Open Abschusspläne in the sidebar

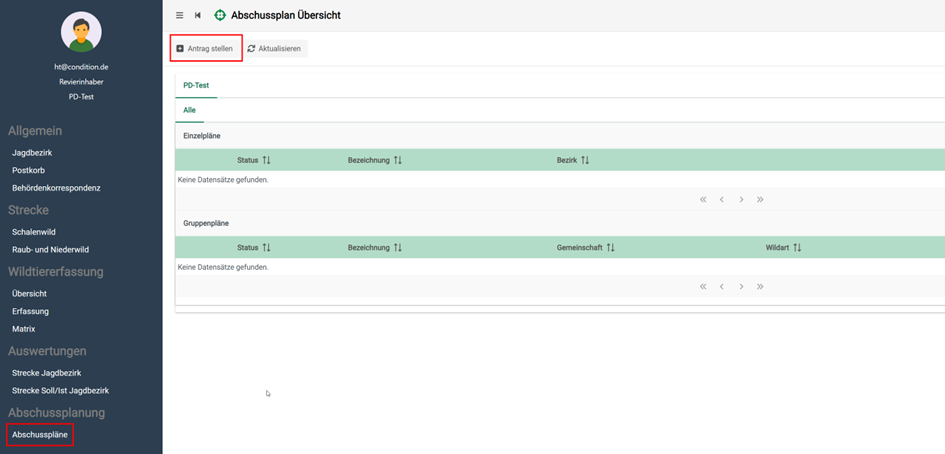click(x=41, y=435)
